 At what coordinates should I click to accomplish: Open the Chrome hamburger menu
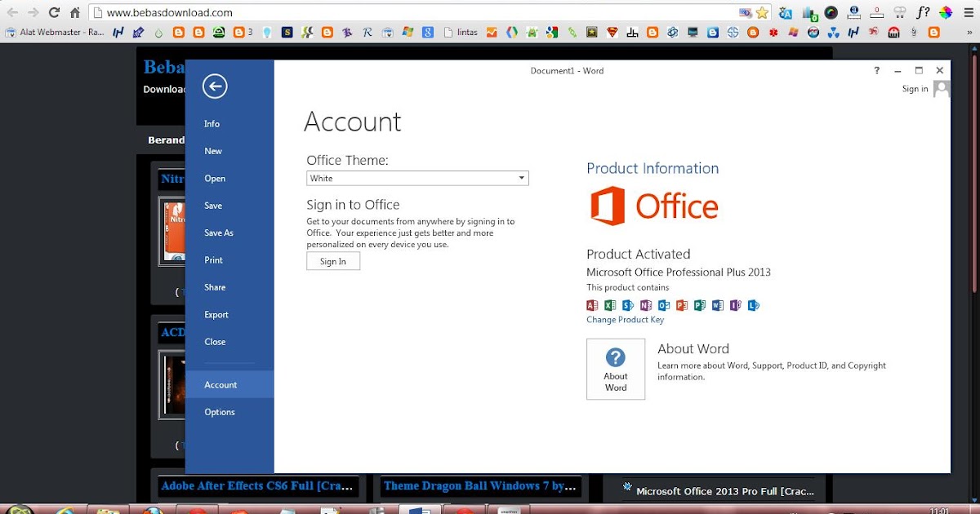coord(969,12)
